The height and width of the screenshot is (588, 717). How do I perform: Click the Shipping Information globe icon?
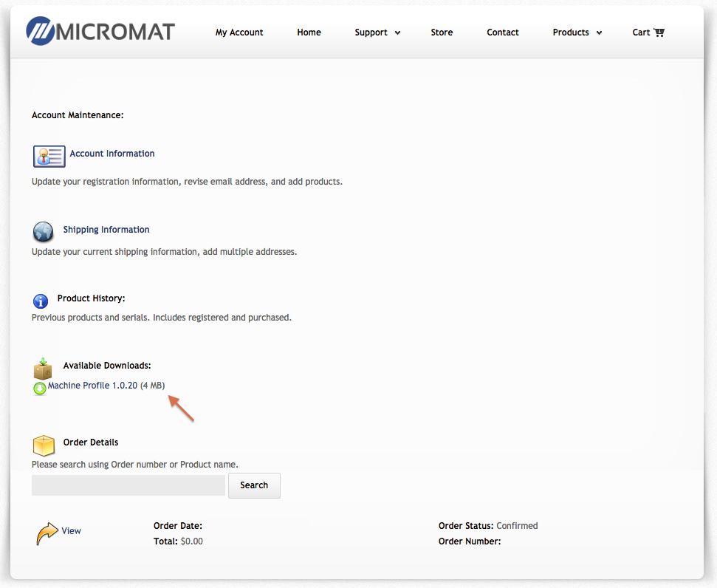[x=44, y=231]
